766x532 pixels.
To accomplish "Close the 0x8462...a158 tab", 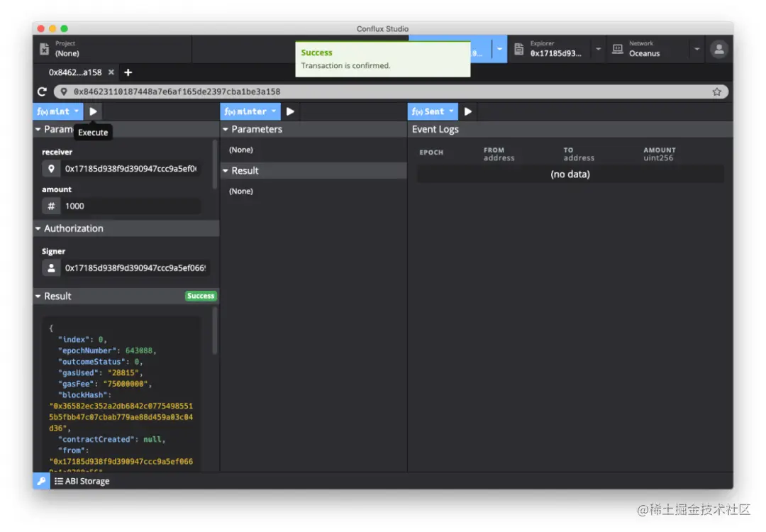I will [x=111, y=72].
